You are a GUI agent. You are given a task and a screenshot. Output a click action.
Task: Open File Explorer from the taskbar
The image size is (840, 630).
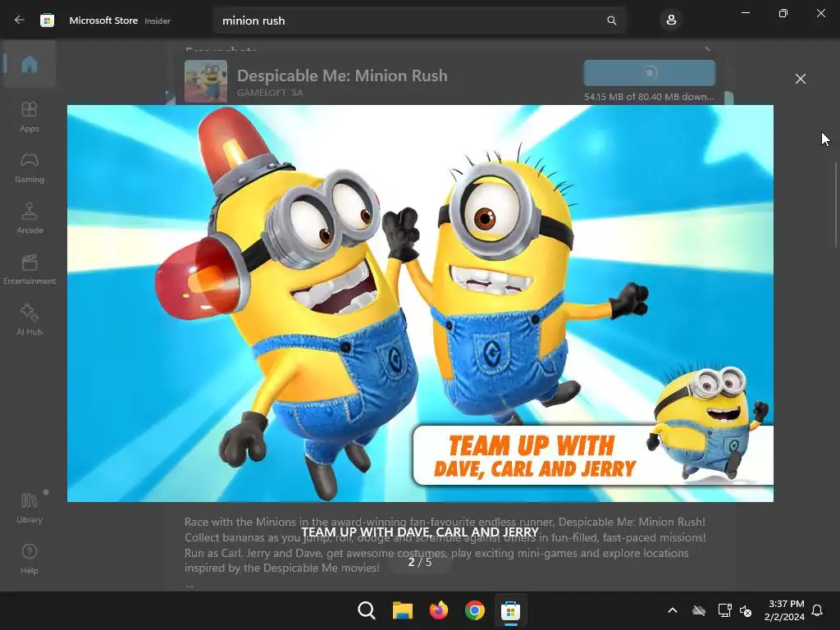(x=402, y=610)
